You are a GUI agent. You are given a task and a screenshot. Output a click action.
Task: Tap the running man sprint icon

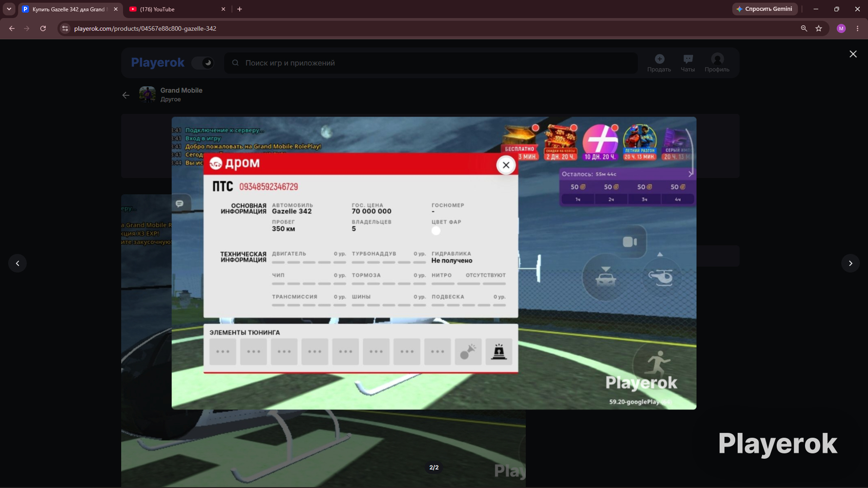(x=657, y=364)
